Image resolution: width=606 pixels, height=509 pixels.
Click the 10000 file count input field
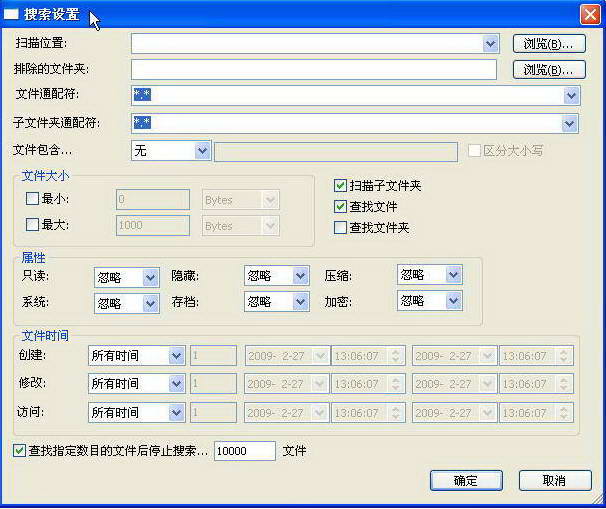245,451
